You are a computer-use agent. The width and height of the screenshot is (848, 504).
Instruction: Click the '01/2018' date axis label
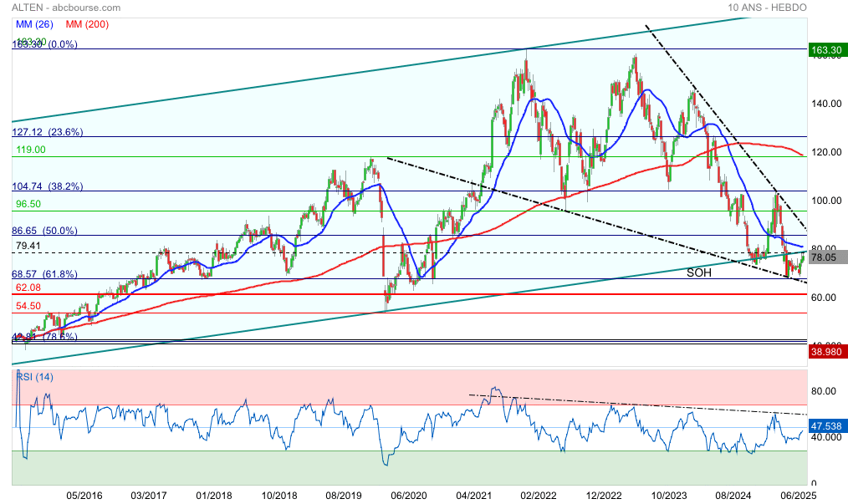point(213,496)
